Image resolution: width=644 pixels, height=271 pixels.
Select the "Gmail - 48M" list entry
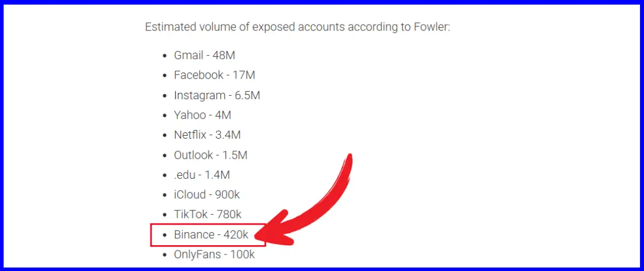pyautogui.click(x=205, y=56)
